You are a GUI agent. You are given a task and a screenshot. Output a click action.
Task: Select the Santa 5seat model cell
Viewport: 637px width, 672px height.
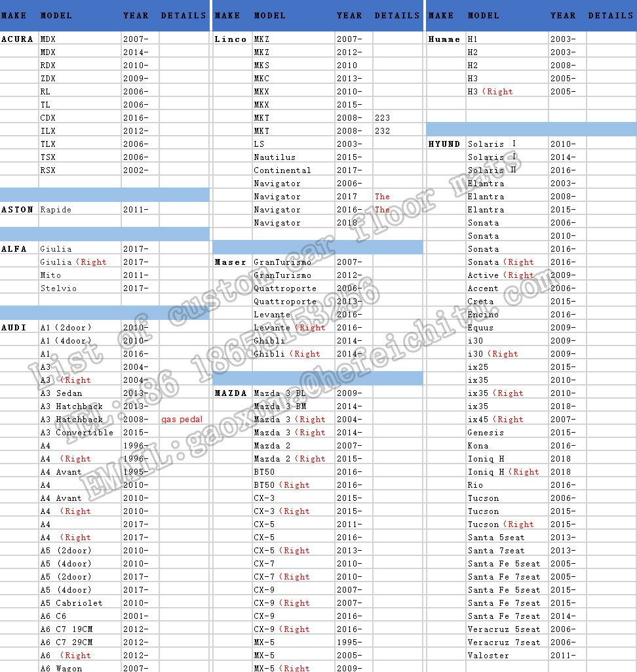(x=507, y=538)
